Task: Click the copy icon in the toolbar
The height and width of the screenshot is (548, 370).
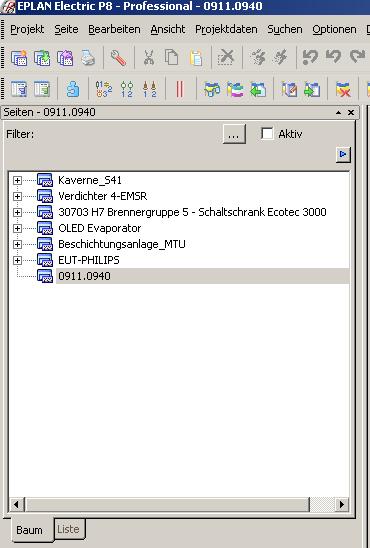Action: pos(172,58)
